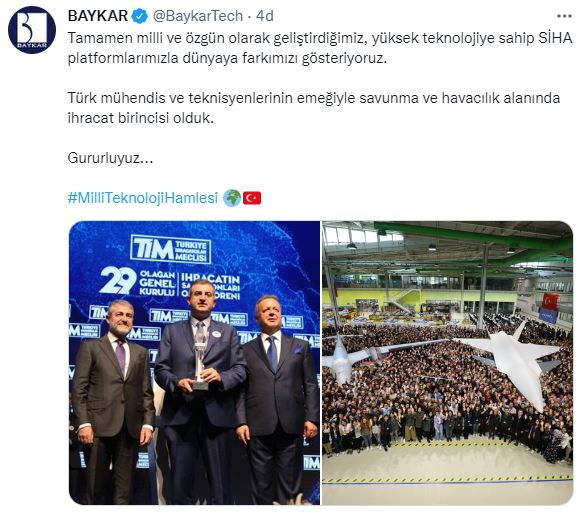Open the three-dot more options menu

pos(564,16)
